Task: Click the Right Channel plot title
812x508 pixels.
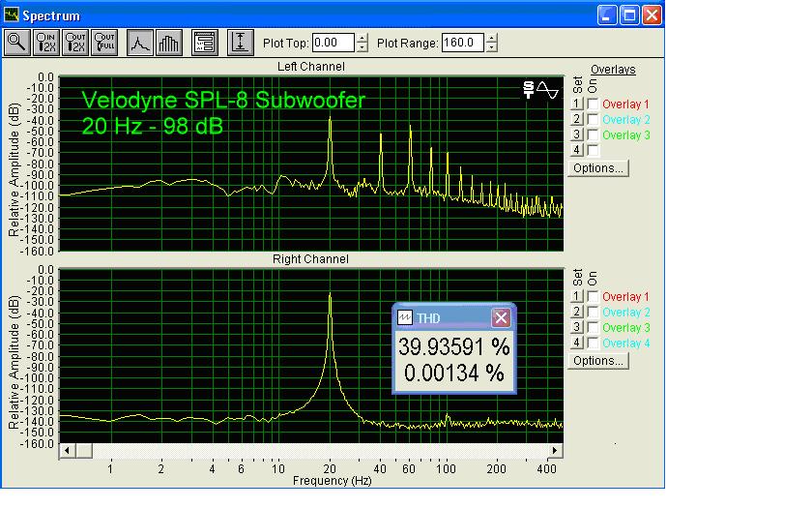Action: click(x=310, y=259)
